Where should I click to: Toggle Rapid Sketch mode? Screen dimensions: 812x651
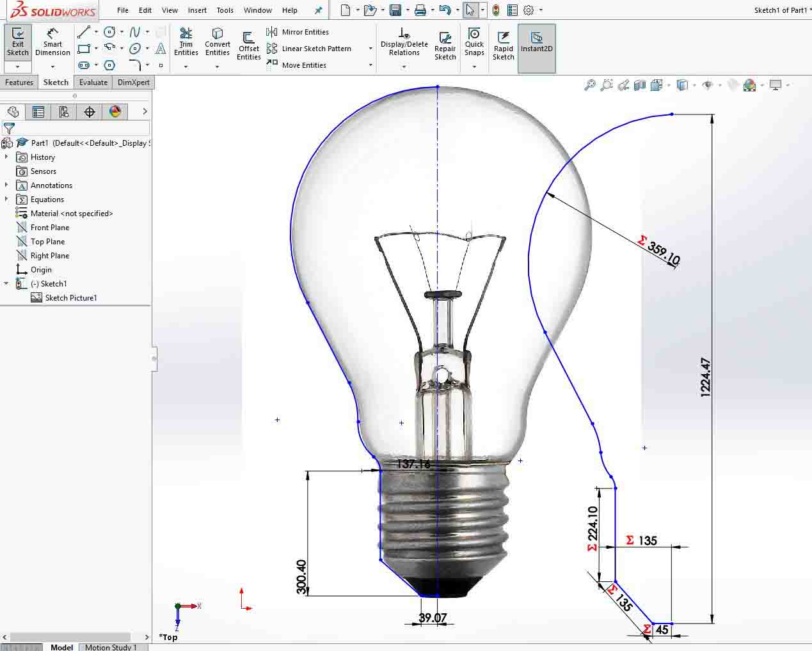[x=504, y=46]
